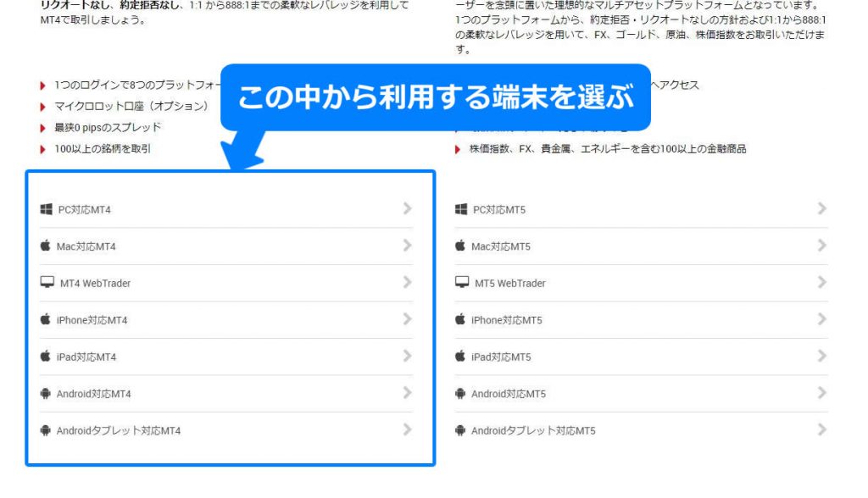Click the Apple icon beside iPad対応MT4

pyautogui.click(x=46, y=356)
